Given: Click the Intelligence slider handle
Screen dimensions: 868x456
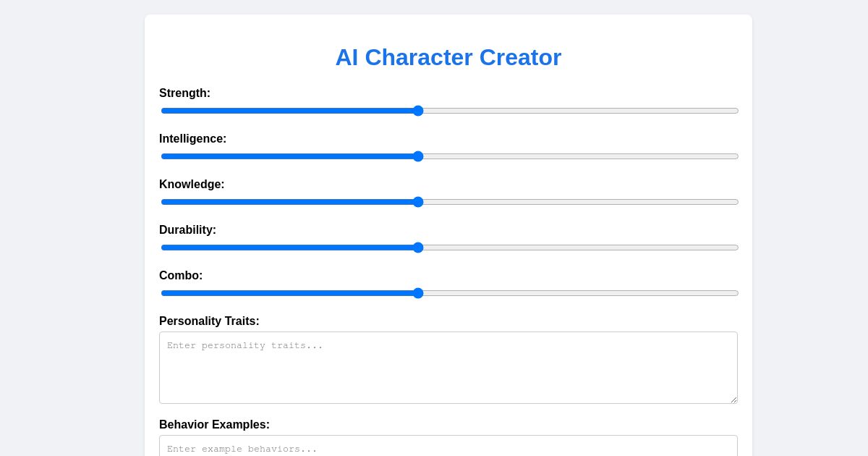Looking at the screenshot, I should (418, 156).
